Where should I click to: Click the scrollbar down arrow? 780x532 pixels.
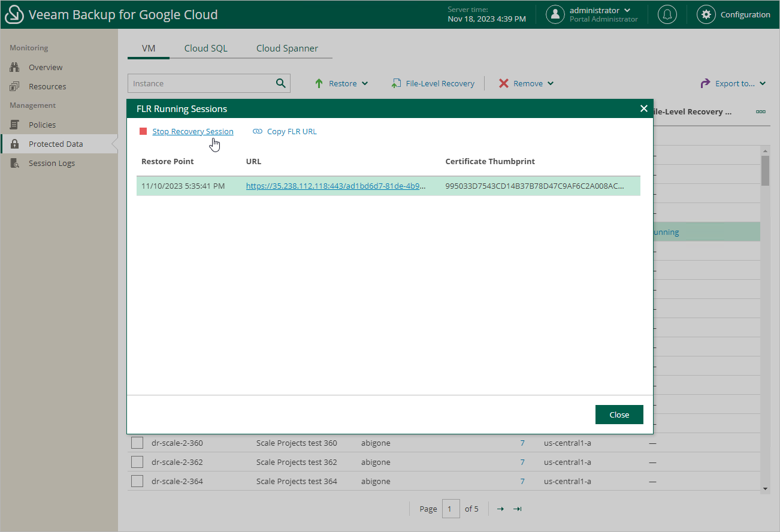pos(764,489)
